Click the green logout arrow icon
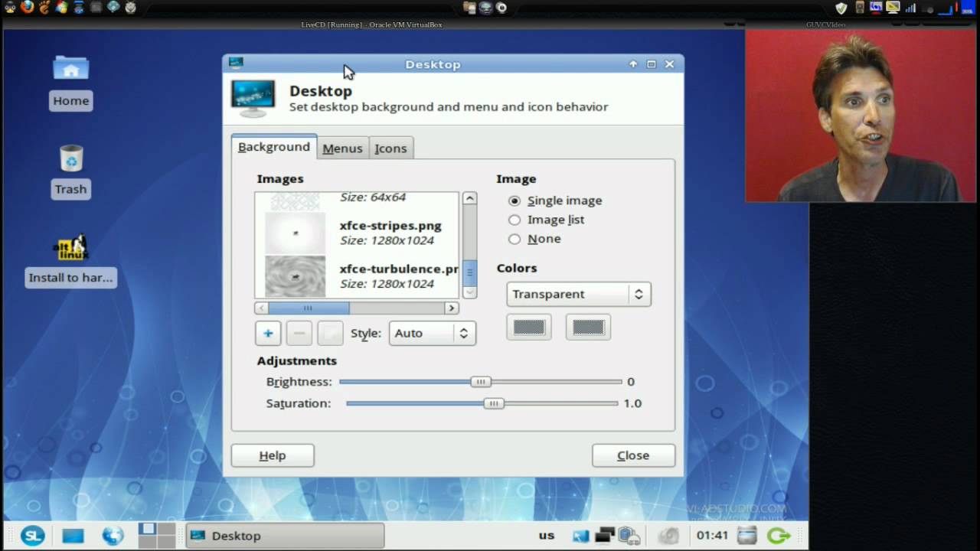This screenshot has height=551, width=980. [x=779, y=536]
